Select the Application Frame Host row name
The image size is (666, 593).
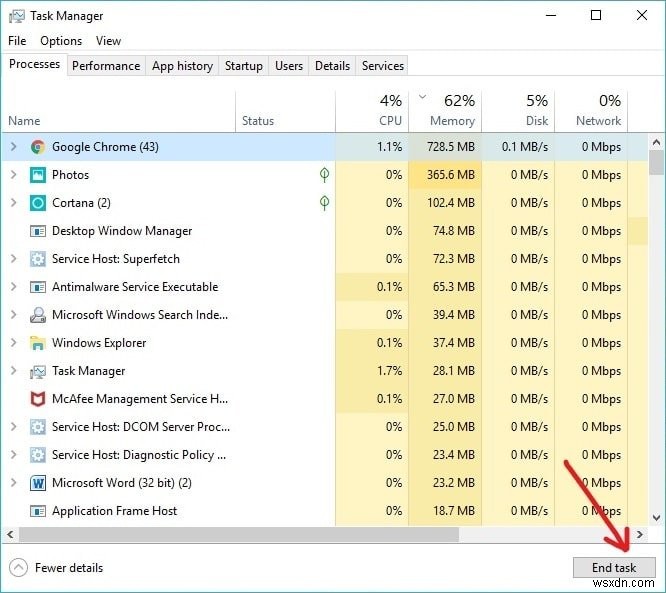pyautogui.click(x=115, y=511)
